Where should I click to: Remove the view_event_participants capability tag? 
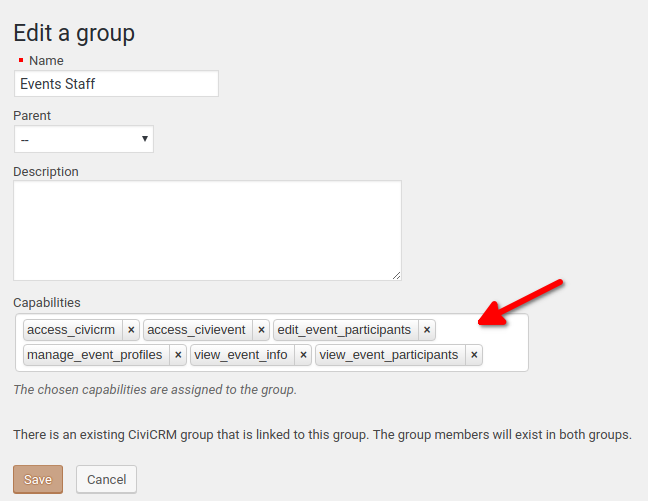[474, 355]
